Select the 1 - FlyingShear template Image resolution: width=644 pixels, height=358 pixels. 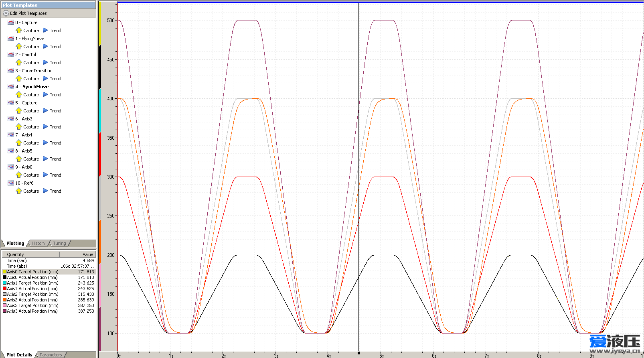click(x=30, y=39)
